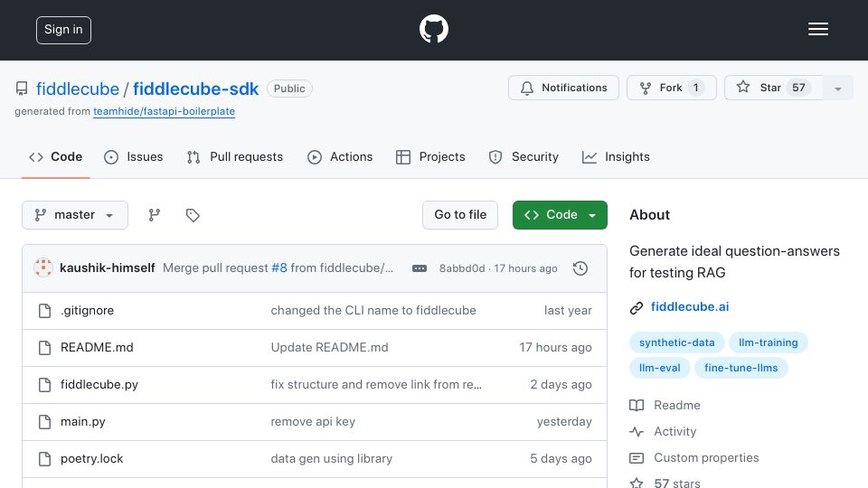Open the teamhide/fastapi-boilerplate template link
The width and height of the screenshot is (868, 488).
click(x=164, y=111)
